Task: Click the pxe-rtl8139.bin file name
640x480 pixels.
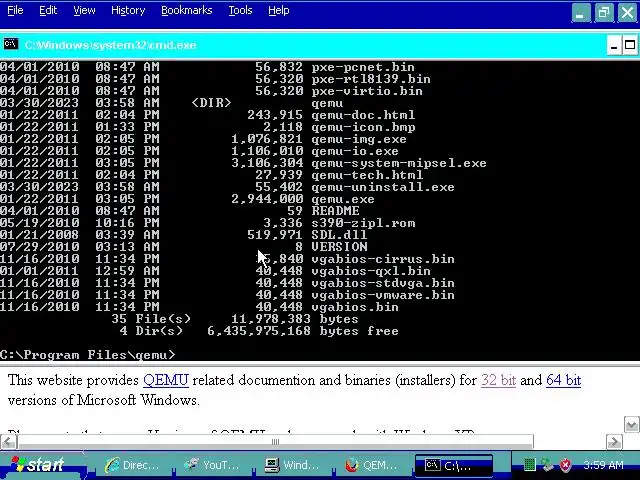Action: [x=371, y=79]
